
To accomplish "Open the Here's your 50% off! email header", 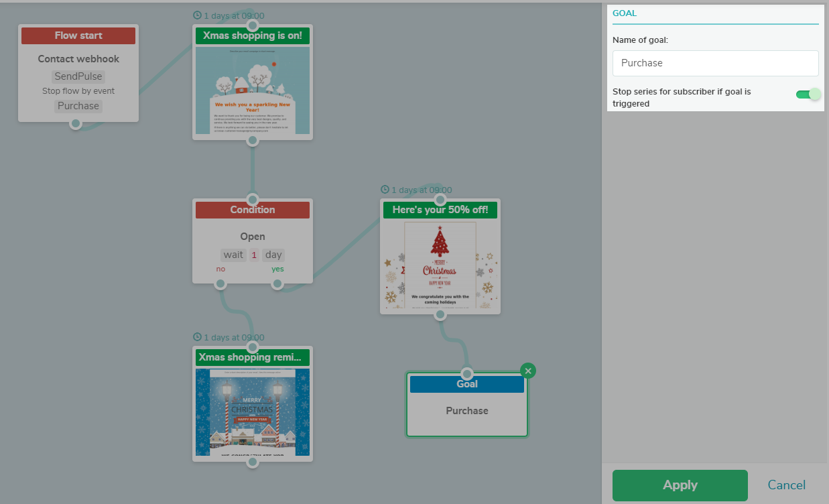I will click(x=440, y=210).
